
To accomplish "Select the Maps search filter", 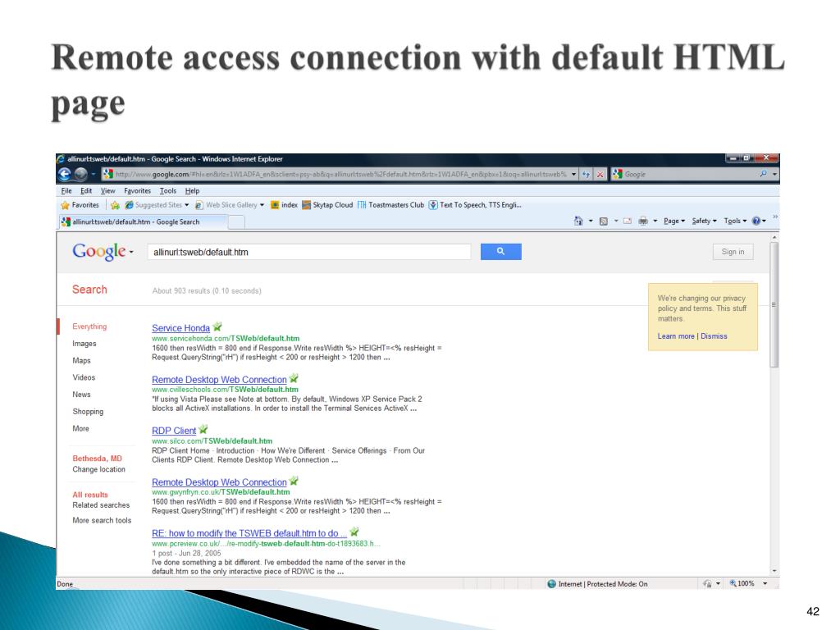I will pyautogui.click(x=81, y=361).
